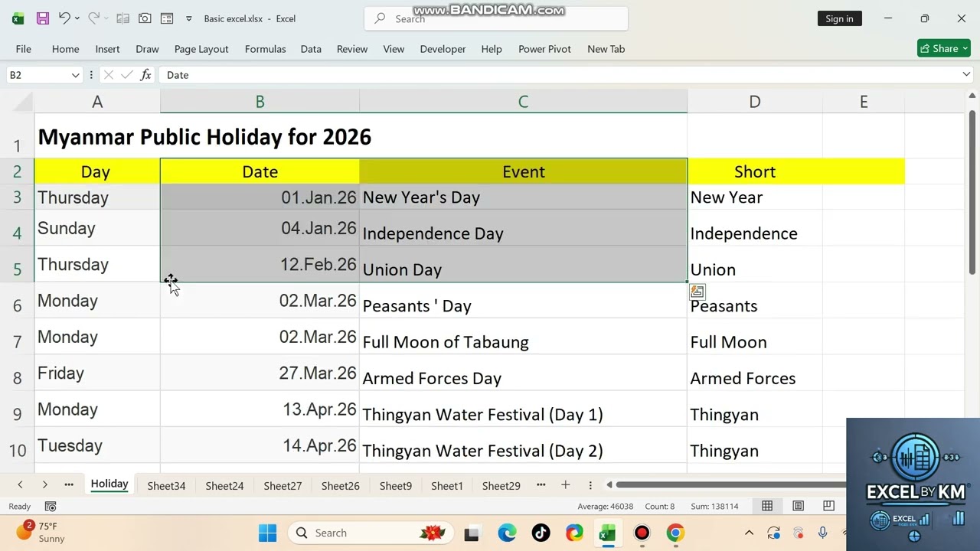The width and height of the screenshot is (980, 551).
Task: Switch to Sheet24 tab
Action: pyautogui.click(x=224, y=485)
